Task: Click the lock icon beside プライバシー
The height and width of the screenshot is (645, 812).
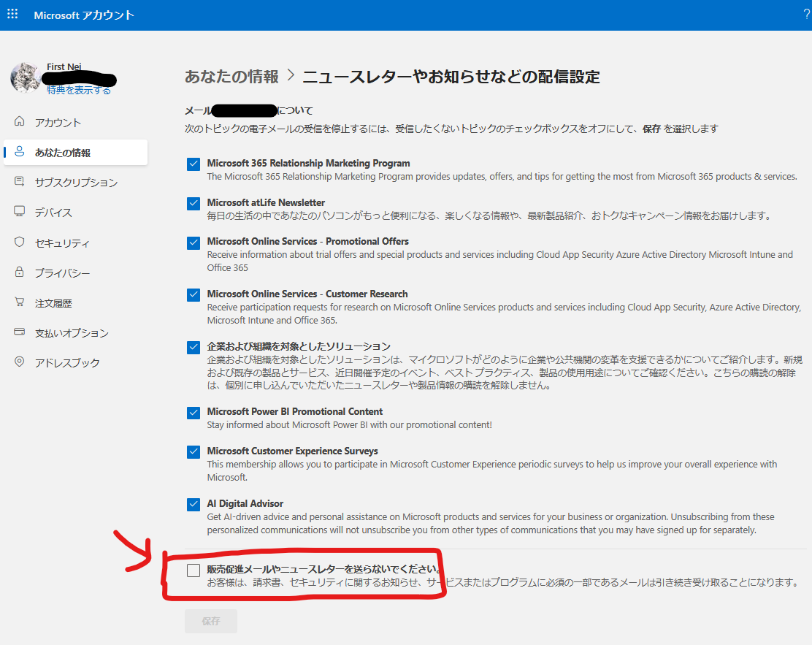Action: [x=19, y=272]
